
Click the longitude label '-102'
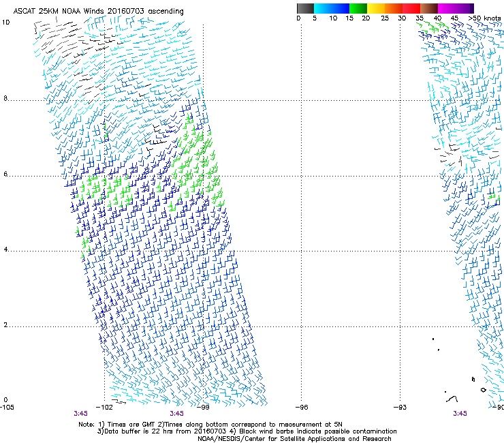pos(105,408)
